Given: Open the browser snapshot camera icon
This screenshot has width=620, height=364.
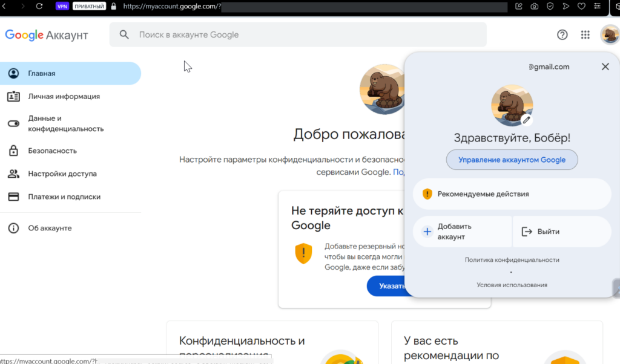Looking at the screenshot, I should 534,6.
